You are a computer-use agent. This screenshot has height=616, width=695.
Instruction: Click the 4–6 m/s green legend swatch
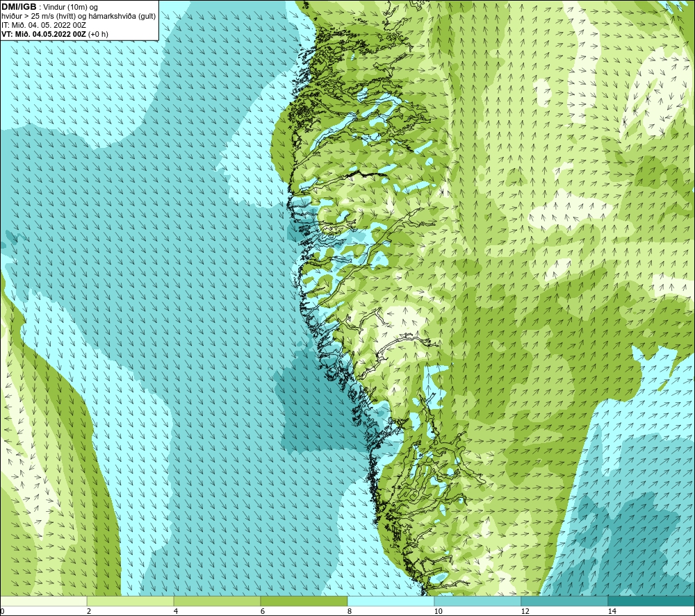click(x=217, y=601)
